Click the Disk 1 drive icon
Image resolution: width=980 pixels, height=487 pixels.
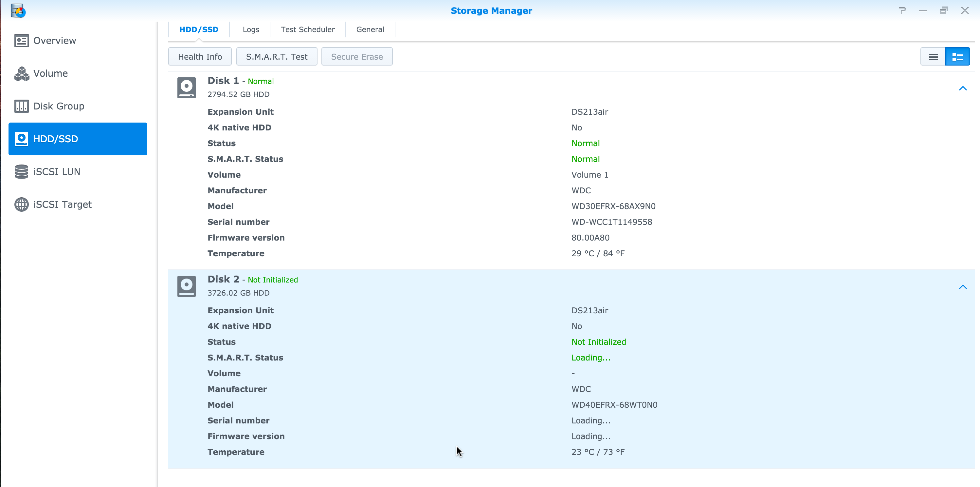(x=187, y=88)
